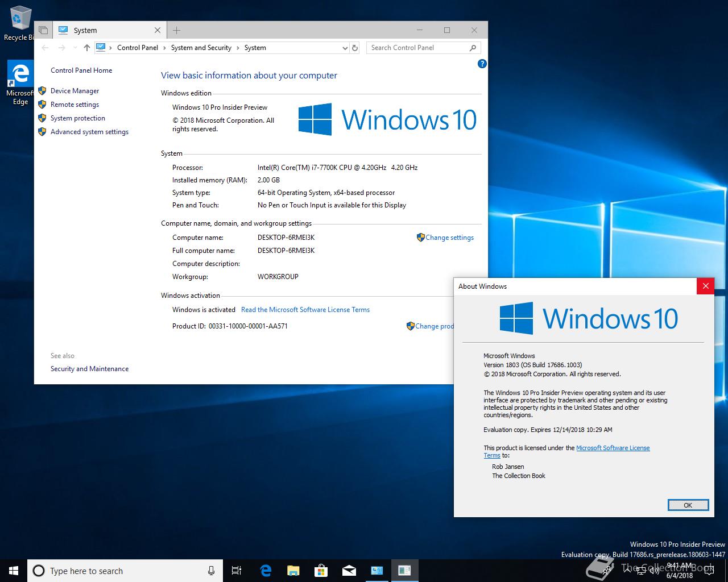
Task: Launch Edge from the taskbar
Action: coord(266,571)
